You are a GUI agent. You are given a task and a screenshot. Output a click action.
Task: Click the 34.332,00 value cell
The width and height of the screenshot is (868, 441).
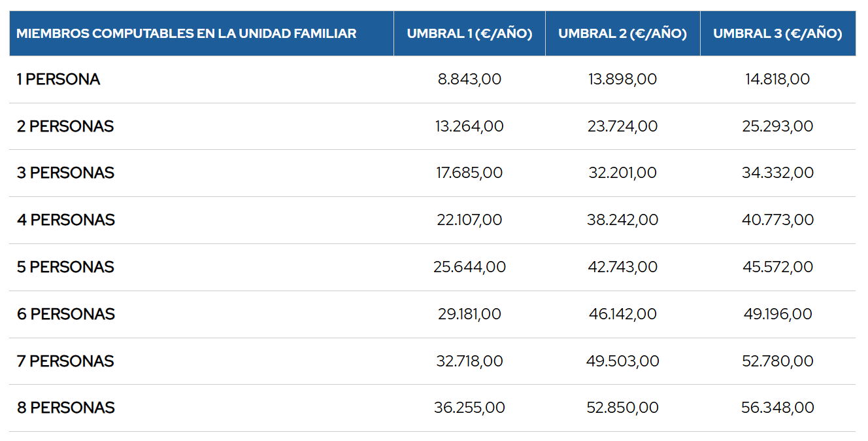click(x=777, y=173)
